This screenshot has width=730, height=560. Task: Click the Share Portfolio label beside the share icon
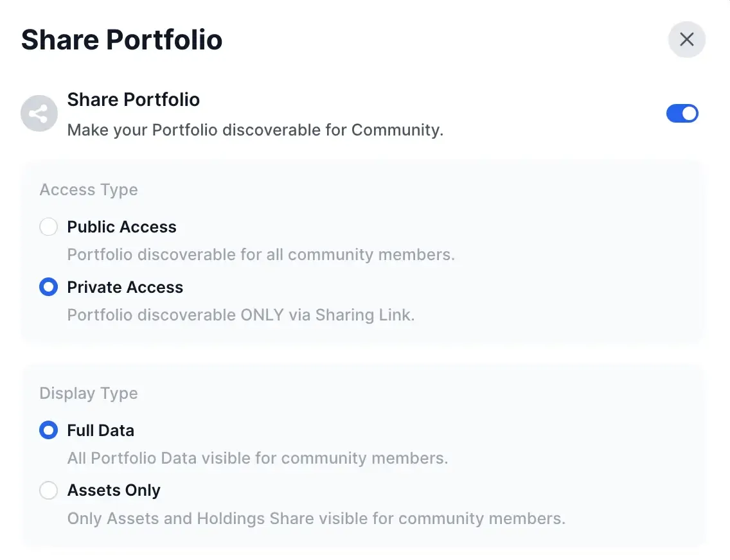coord(133,100)
